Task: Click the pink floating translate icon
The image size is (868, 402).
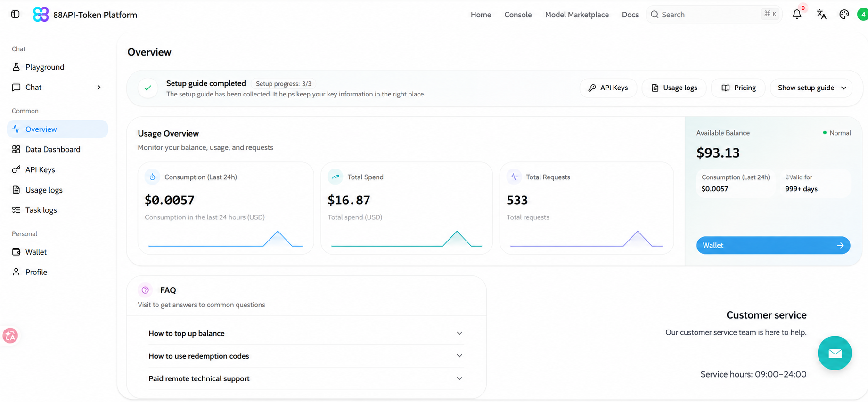Action: click(10, 336)
